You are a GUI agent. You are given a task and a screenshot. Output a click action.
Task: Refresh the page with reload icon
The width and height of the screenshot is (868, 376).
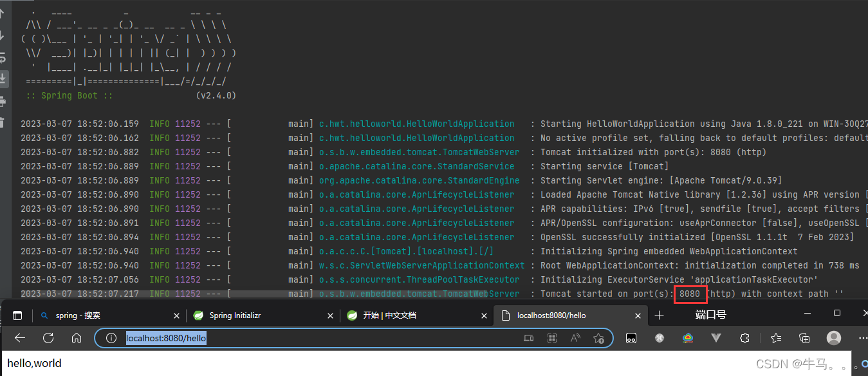tap(48, 338)
